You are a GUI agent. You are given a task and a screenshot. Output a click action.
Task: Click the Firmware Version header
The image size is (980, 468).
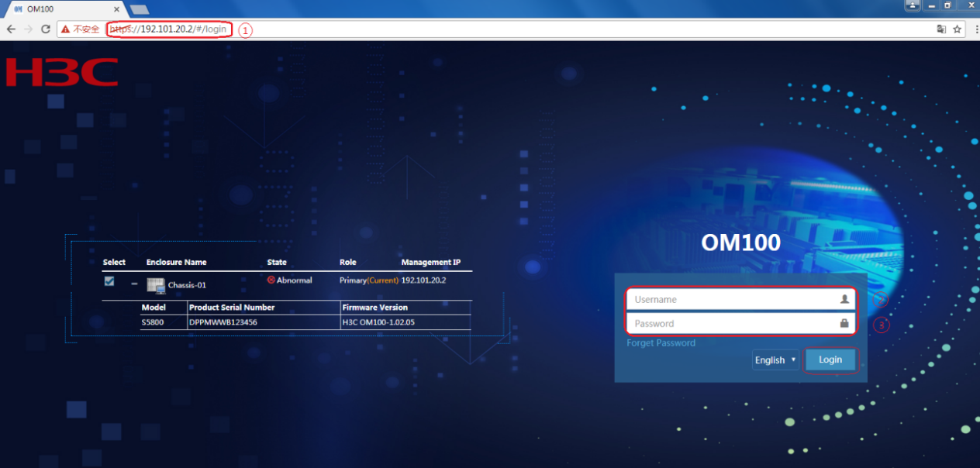(x=375, y=308)
